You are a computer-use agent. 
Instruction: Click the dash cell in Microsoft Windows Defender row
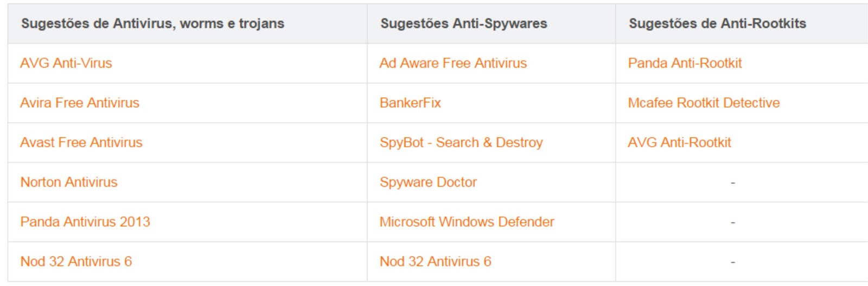point(732,222)
